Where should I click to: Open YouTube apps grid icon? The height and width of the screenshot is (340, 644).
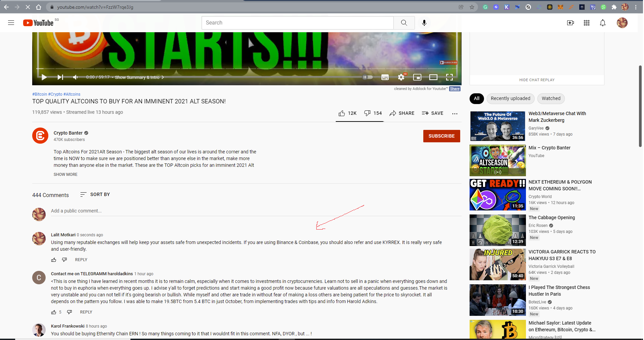click(x=587, y=23)
